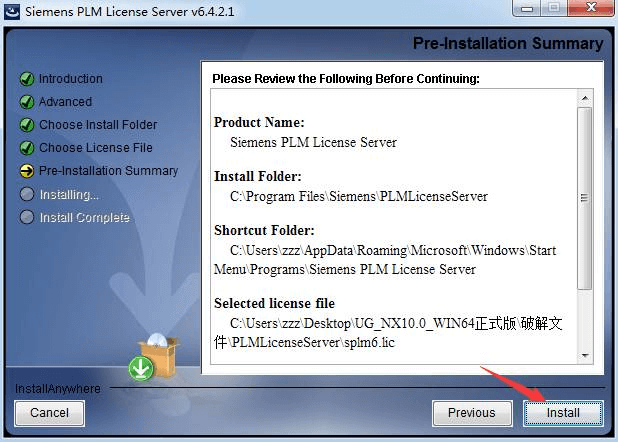Click the Install Folder path text

pos(359,196)
